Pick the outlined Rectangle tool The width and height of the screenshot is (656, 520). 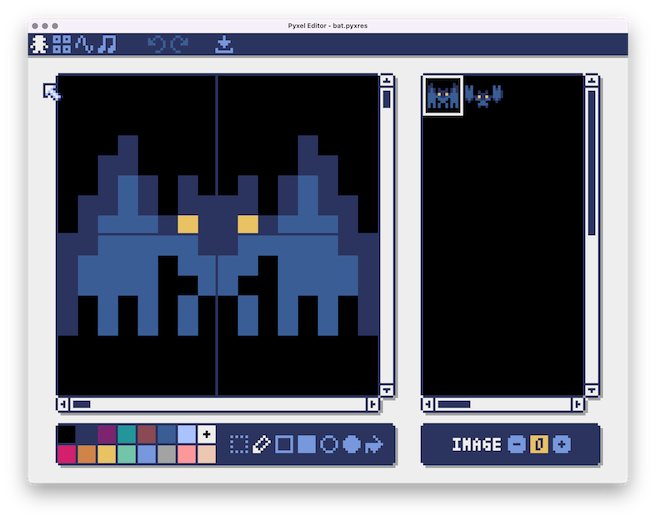pos(284,444)
